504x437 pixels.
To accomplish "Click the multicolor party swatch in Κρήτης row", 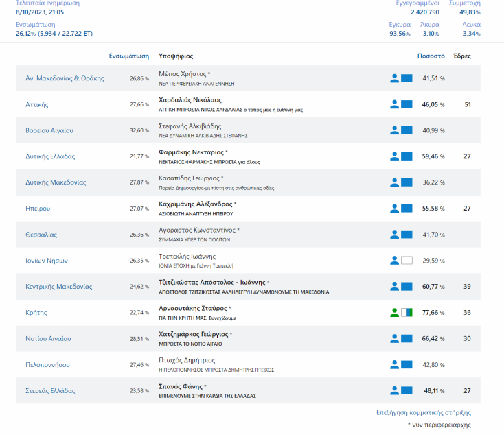I will pos(406,313).
